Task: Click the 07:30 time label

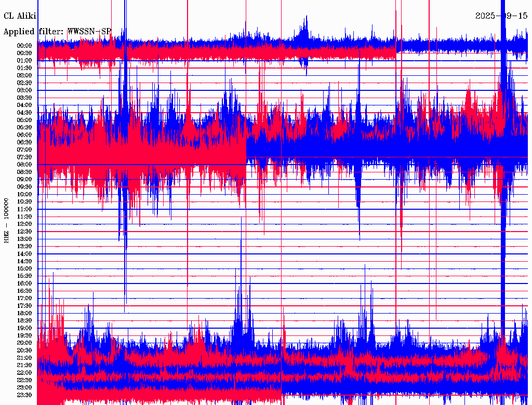Action: click(24, 157)
